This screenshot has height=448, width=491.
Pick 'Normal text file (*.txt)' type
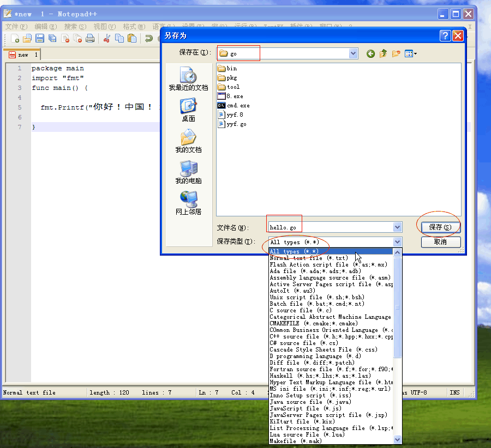pyautogui.click(x=308, y=258)
